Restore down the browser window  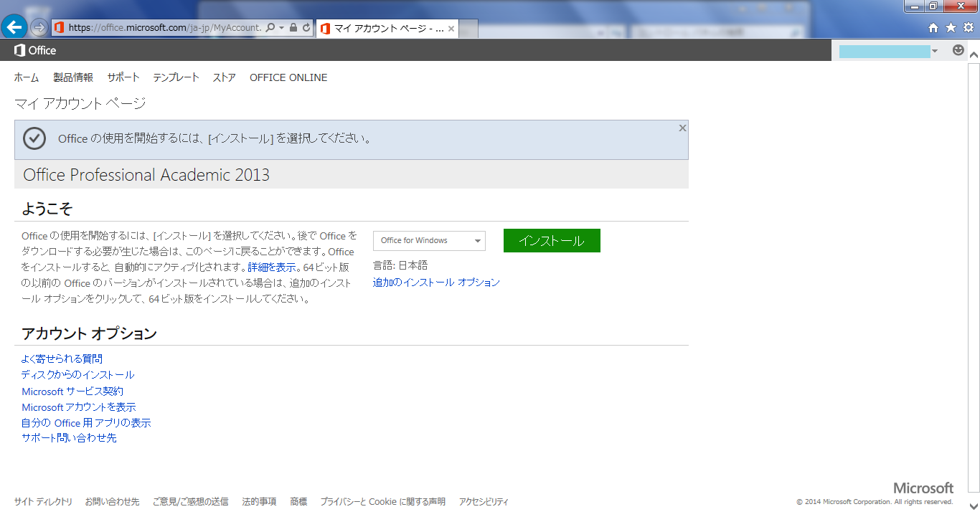pos(933,6)
